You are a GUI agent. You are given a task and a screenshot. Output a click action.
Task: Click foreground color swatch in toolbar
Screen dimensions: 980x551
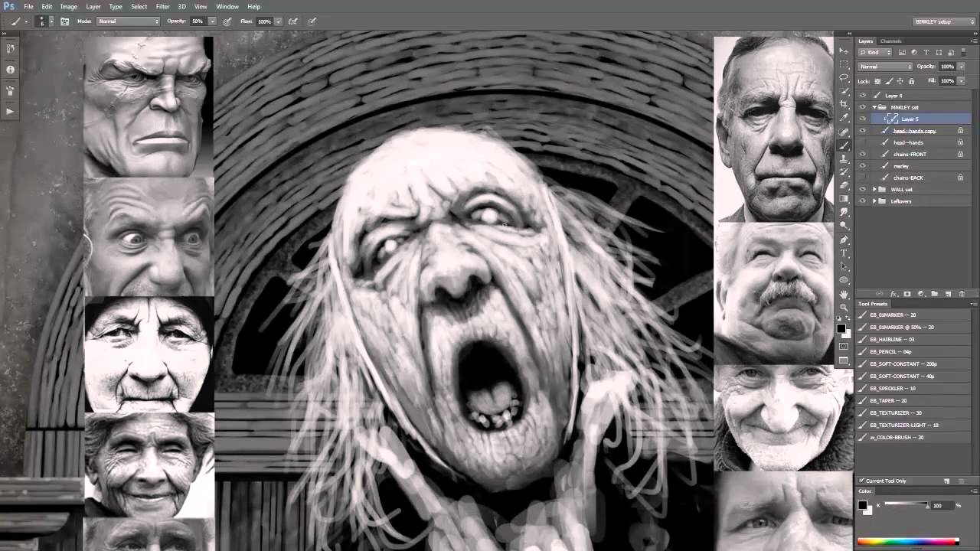click(841, 328)
